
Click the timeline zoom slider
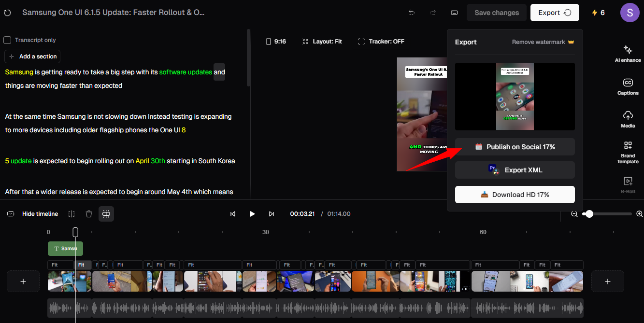click(x=607, y=214)
